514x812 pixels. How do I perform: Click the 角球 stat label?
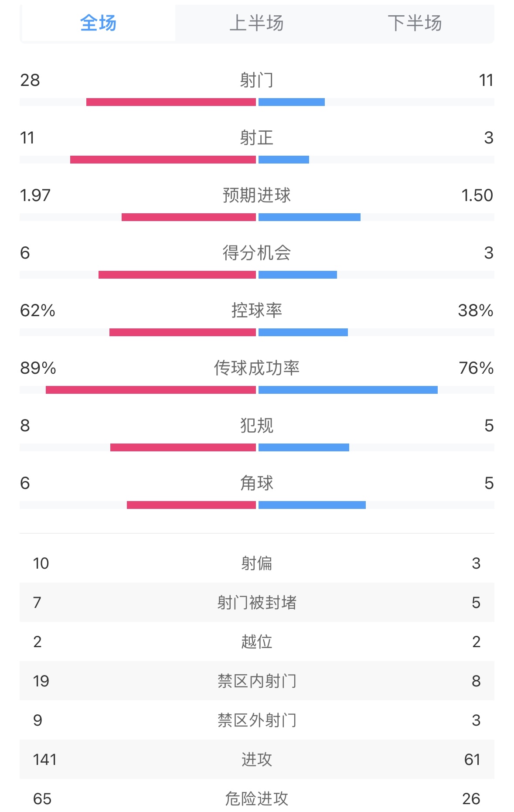point(256,483)
